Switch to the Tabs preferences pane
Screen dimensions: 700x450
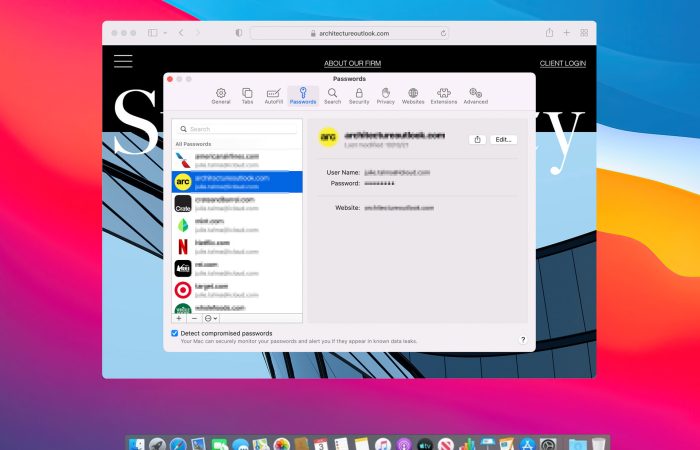click(x=247, y=96)
